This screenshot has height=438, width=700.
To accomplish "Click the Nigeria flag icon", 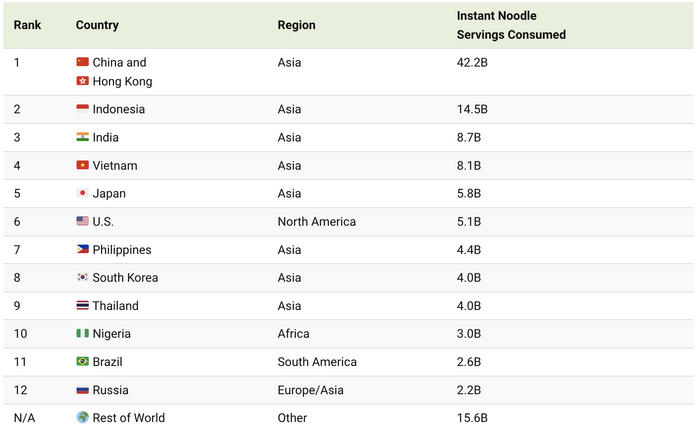I will tap(82, 333).
